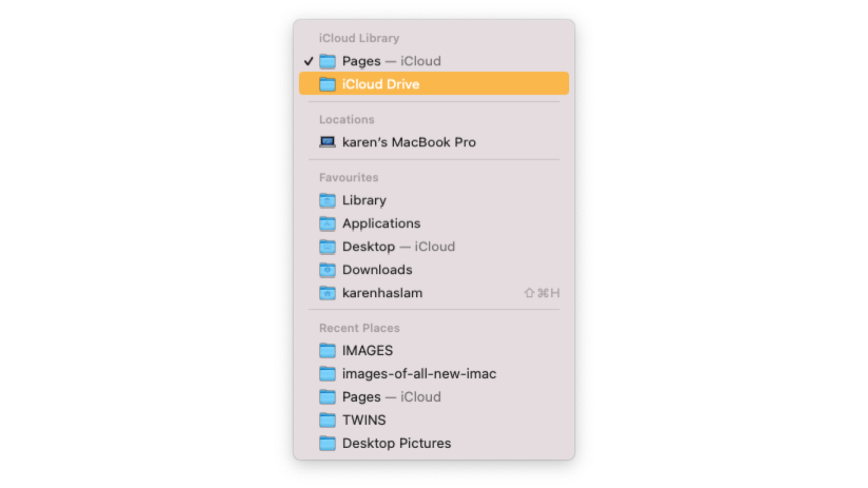
Task: Open the TWINS folder icon
Action: pos(328,420)
